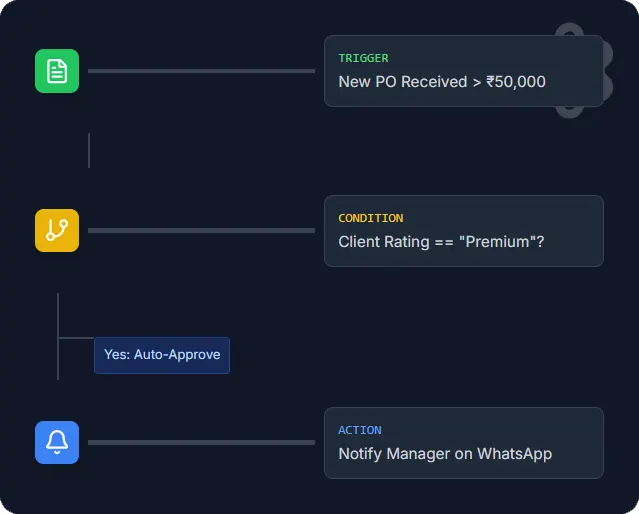Click the connector line beside the trigger icon

(x=201, y=71)
